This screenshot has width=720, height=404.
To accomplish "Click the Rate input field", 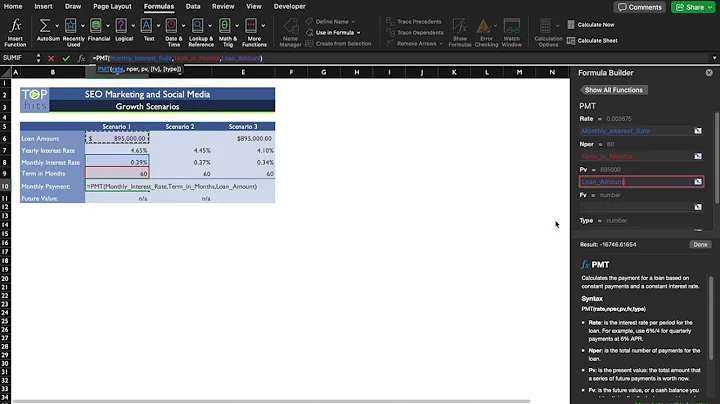I will pyautogui.click(x=636, y=131).
